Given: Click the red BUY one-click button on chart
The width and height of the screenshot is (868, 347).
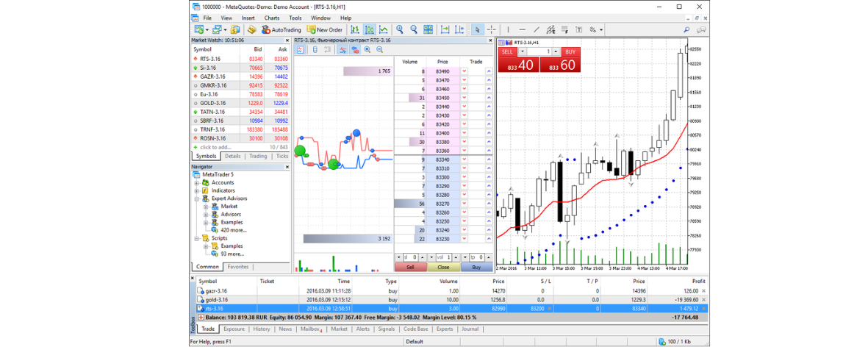Looking at the screenshot, I should (570, 51).
